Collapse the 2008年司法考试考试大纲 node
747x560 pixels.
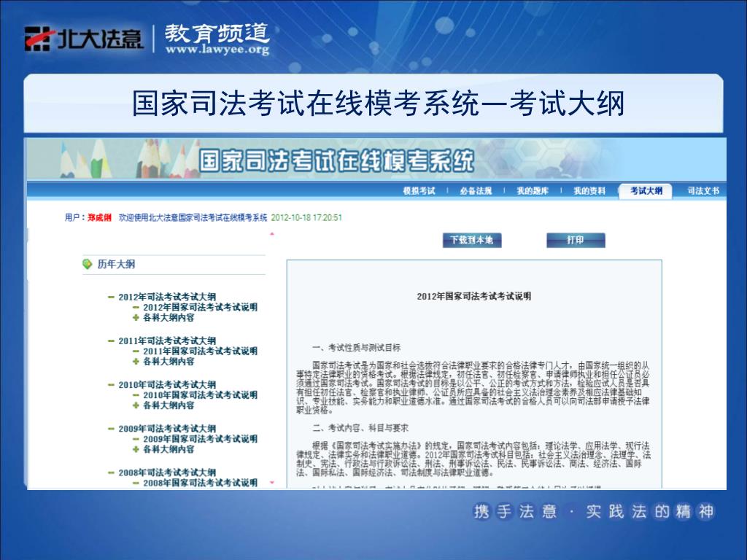pos(111,472)
